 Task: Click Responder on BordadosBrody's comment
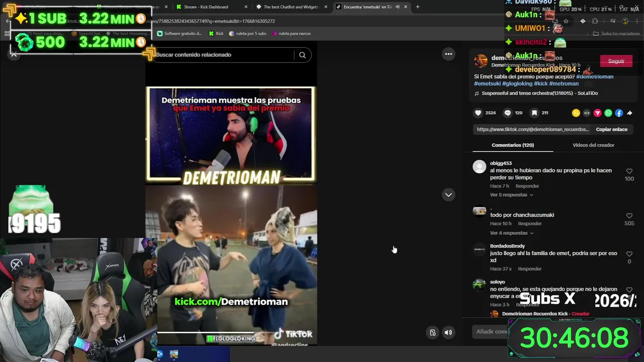click(x=529, y=269)
